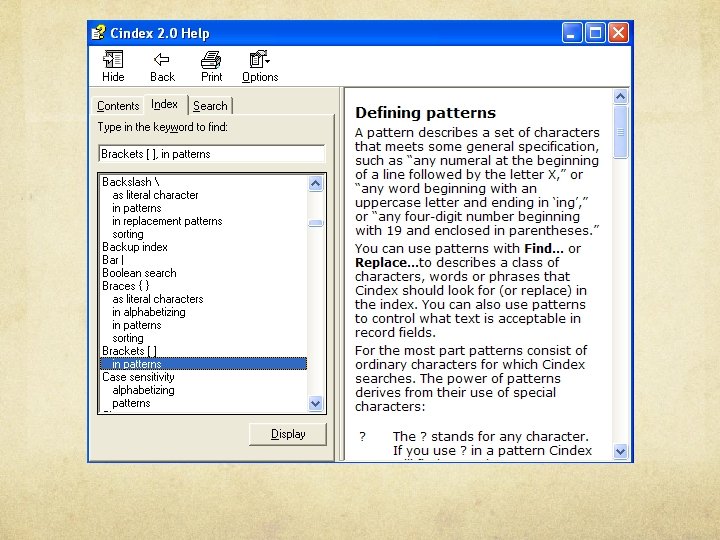
Task: Select 'patterns' under Case sensitivity
Action: point(131,403)
